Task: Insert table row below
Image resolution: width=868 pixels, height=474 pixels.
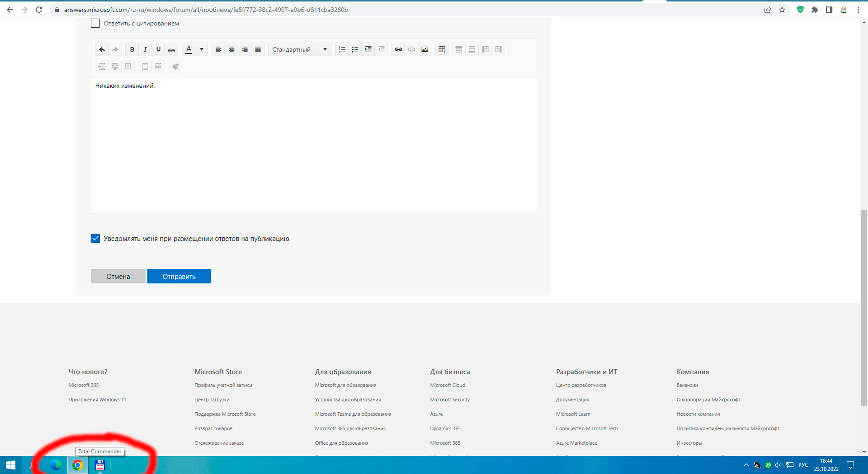Action: coord(472,49)
